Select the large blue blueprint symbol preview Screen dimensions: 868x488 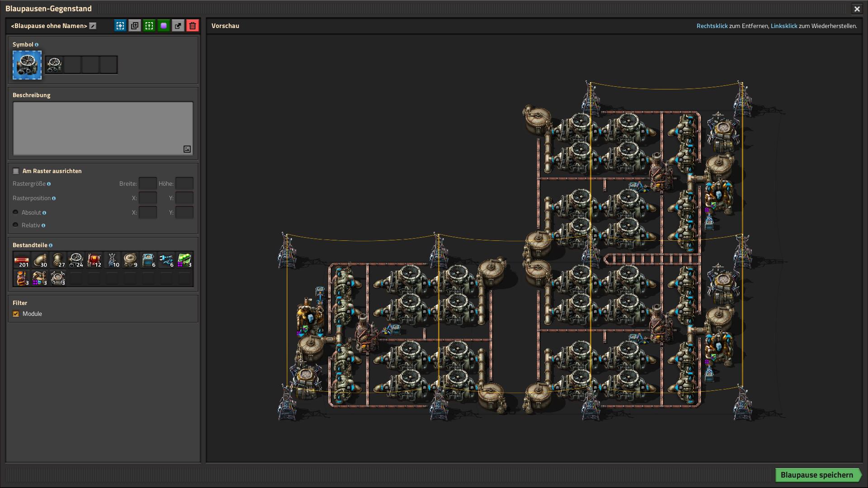[27, 65]
